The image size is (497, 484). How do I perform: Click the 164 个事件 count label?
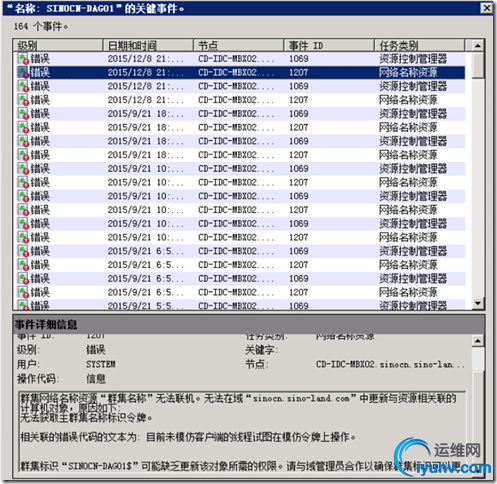click(x=41, y=26)
